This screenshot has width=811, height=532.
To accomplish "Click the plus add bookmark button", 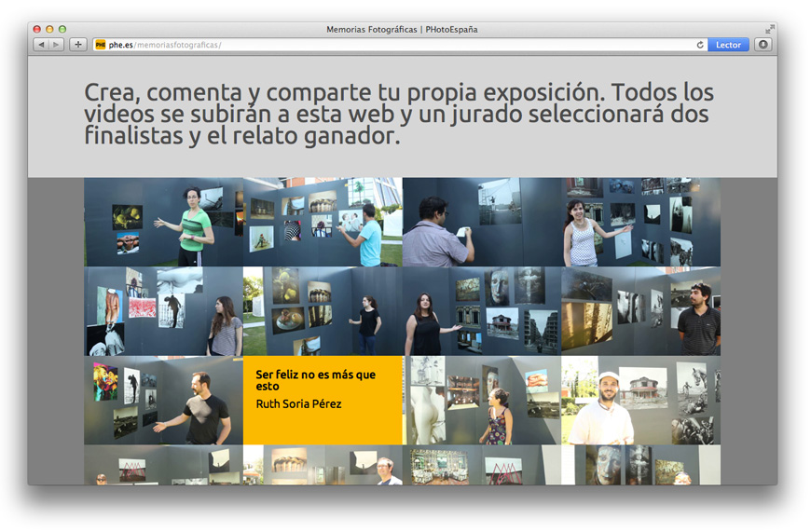I will 78,45.
